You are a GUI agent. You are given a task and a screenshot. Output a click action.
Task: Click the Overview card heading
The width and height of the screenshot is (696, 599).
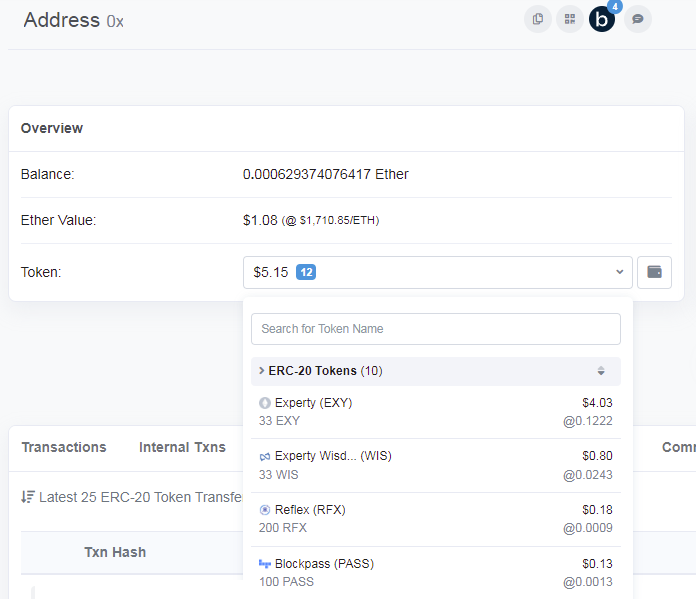52,128
